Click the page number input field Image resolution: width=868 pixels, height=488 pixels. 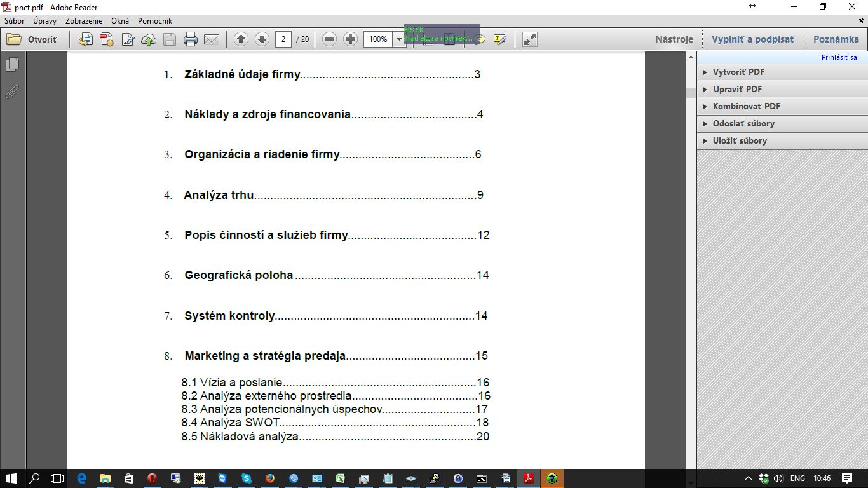[x=283, y=39]
